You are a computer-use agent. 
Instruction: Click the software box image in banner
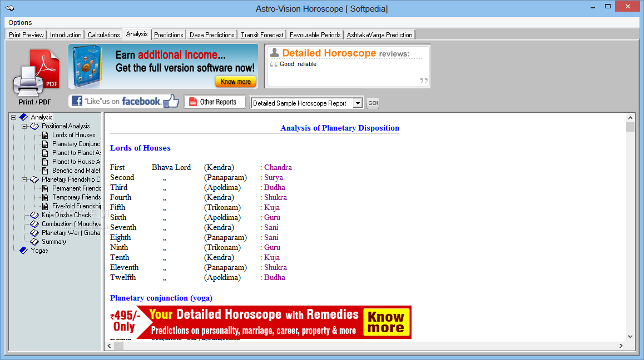(x=87, y=67)
